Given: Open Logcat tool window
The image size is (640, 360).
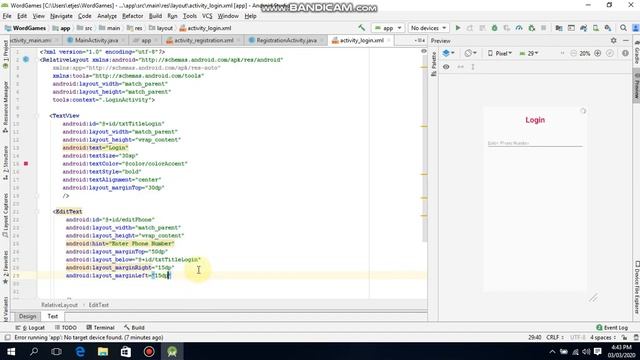Looking at the screenshot, I should 30,327.
